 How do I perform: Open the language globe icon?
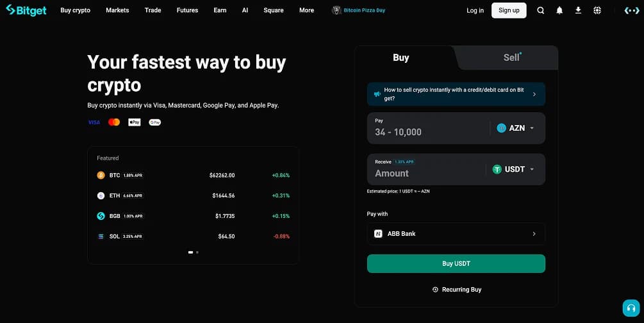(x=597, y=10)
